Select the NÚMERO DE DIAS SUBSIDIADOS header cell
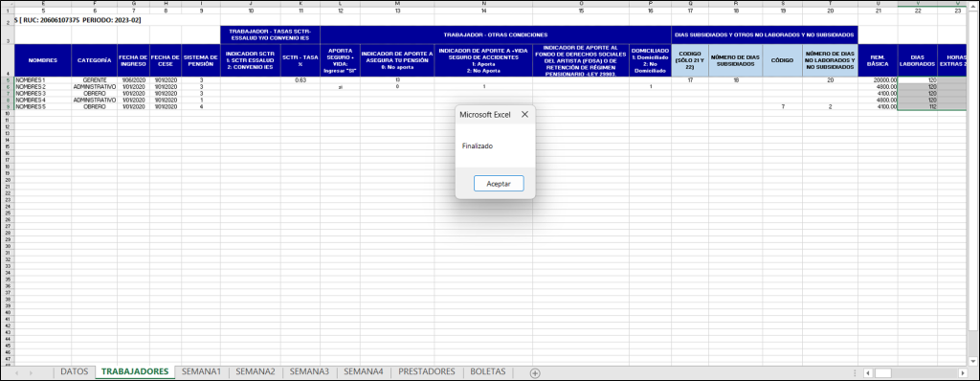The height and width of the screenshot is (381, 980). pos(736,60)
